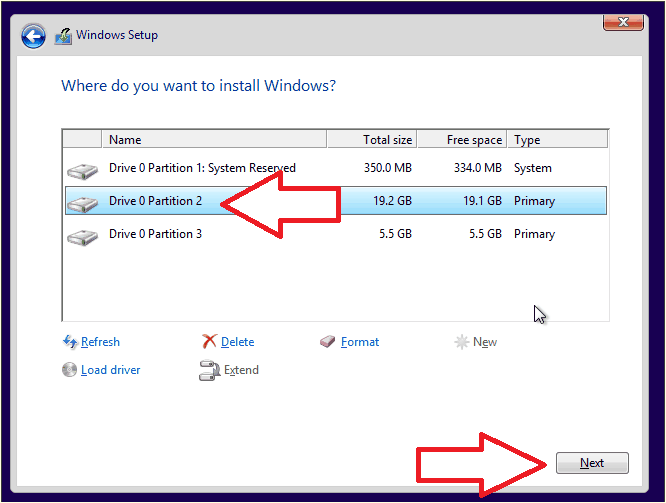Click the Extend partition link
The width and height of the screenshot is (666, 503).
tap(241, 370)
